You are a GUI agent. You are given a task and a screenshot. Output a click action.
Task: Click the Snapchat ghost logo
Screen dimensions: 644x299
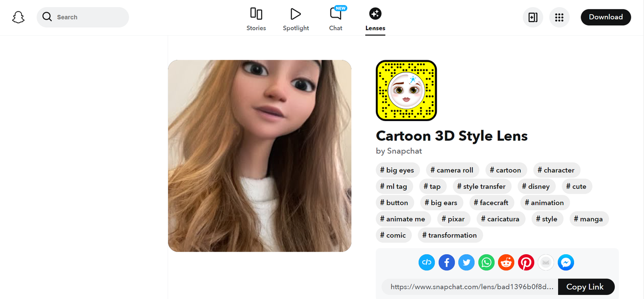(18, 17)
